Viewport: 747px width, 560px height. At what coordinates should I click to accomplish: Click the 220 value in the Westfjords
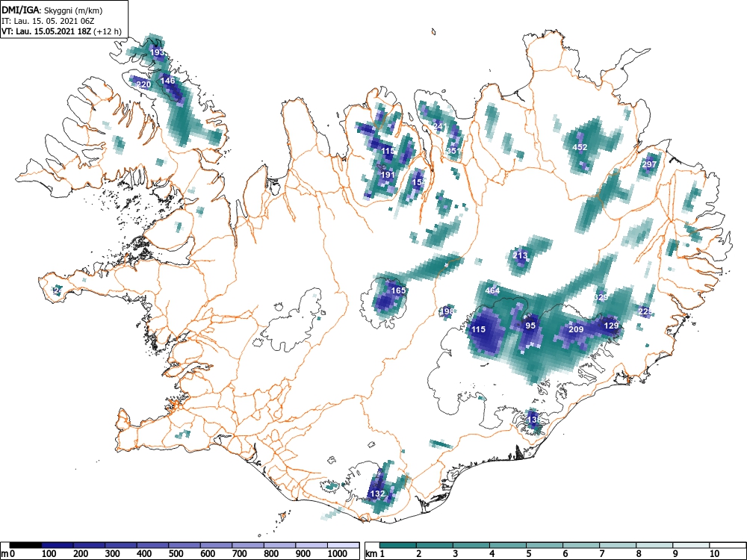pyautogui.click(x=143, y=85)
